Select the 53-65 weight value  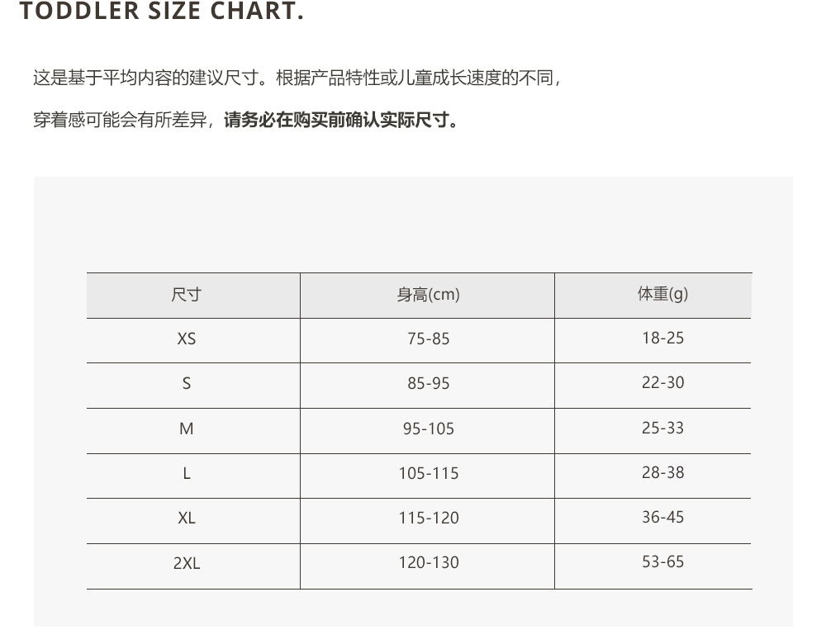point(662,562)
